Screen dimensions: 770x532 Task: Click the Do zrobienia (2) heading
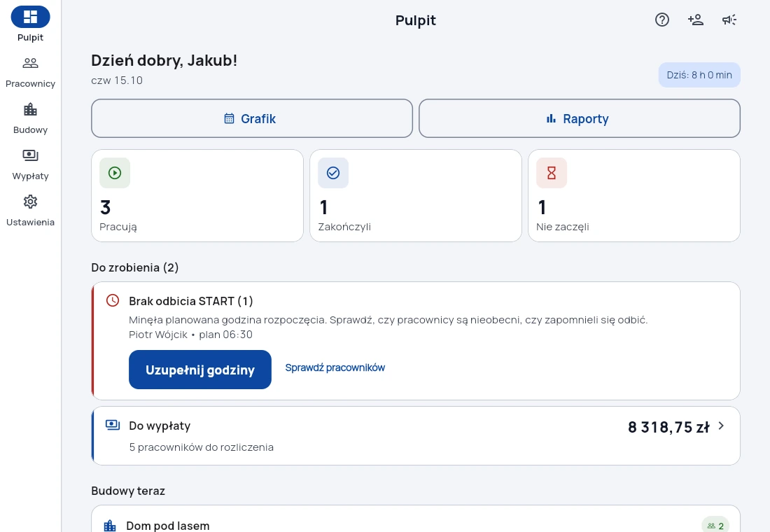coord(135,267)
